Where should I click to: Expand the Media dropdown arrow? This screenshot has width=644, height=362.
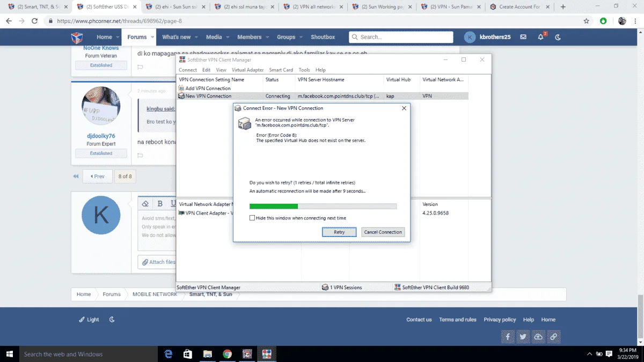point(227,37)
